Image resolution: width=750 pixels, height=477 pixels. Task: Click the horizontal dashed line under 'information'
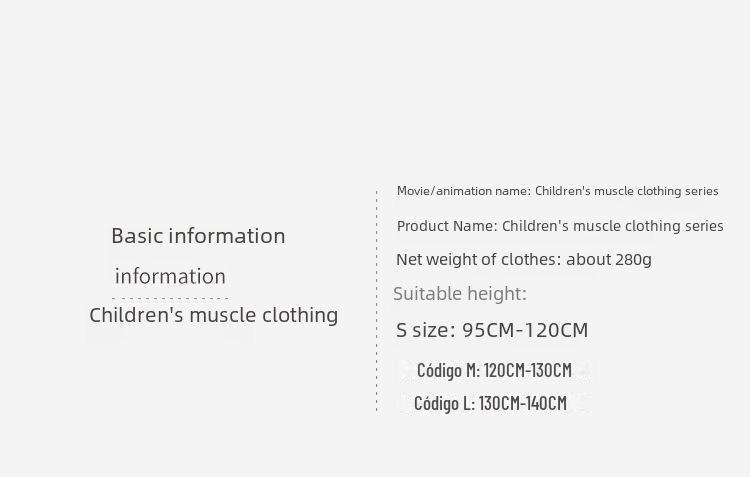170,298
